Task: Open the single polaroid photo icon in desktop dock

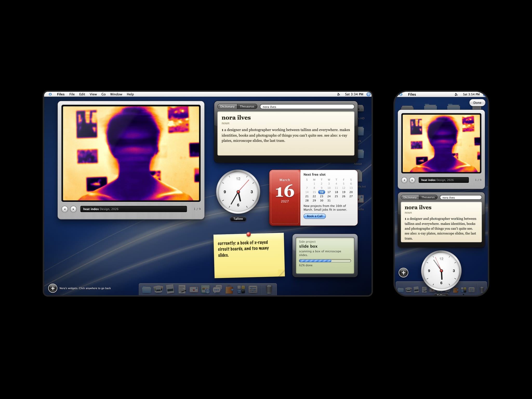Action: [x=170, y=289]
